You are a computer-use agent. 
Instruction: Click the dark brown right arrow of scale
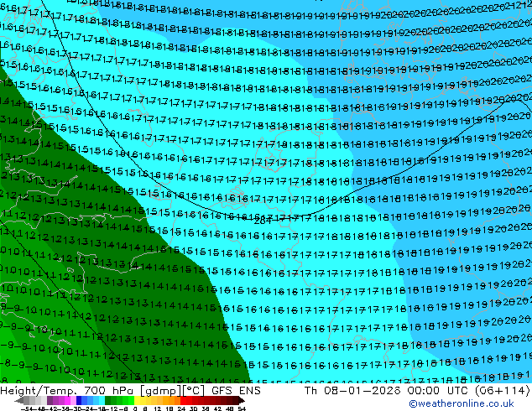point(242,400)
